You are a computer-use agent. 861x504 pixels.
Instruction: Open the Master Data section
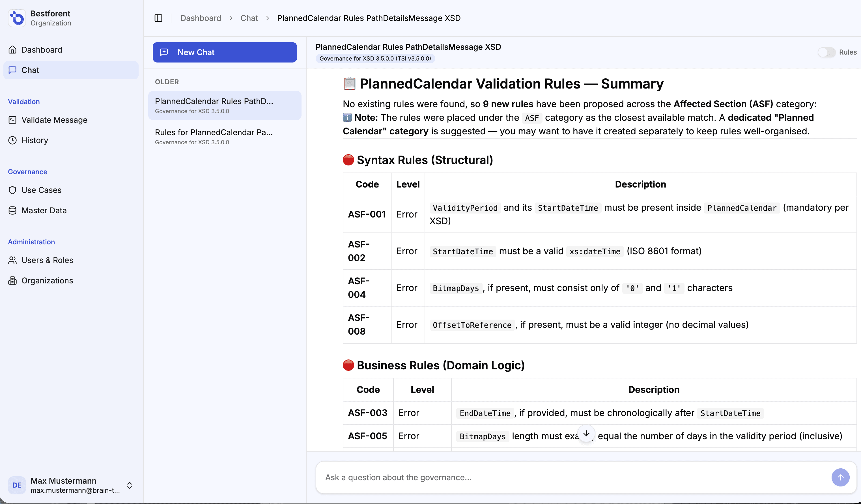click(44, 210)
